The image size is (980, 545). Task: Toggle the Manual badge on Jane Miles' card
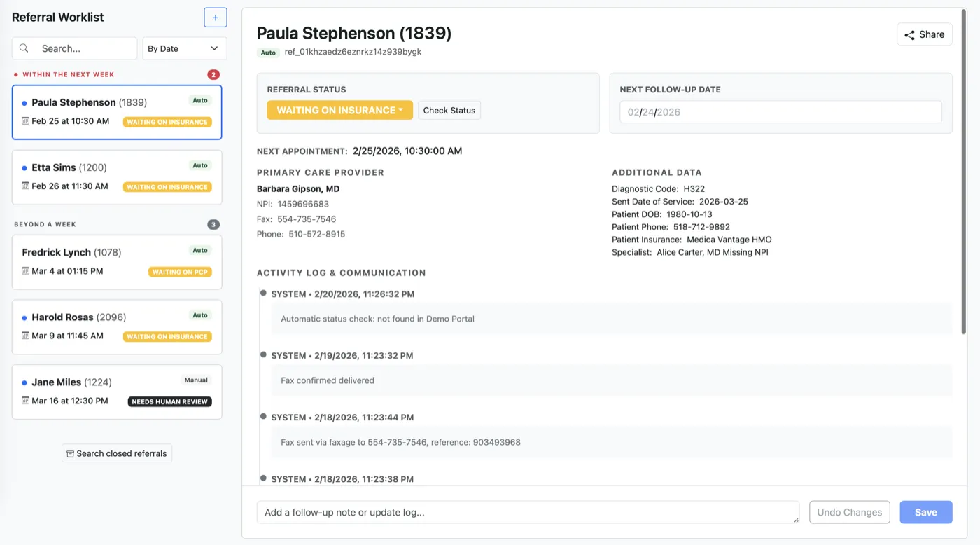pos(196,380)
